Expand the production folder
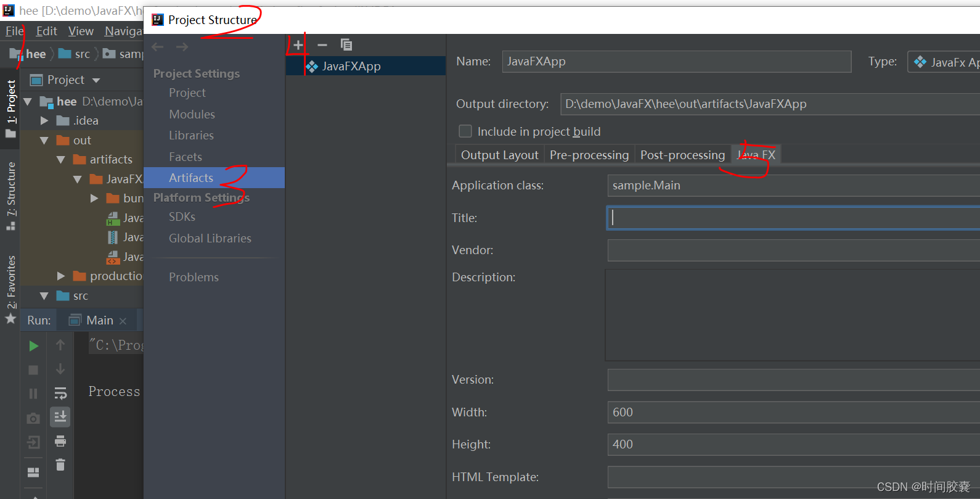Viewport: 980px width, 499px height. (x=61, y=276)
